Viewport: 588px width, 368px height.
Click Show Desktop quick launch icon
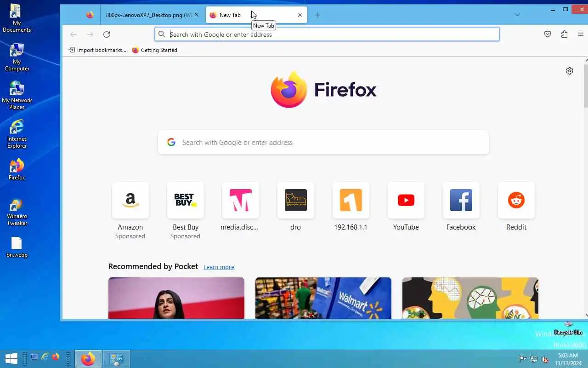click(34, 356)
